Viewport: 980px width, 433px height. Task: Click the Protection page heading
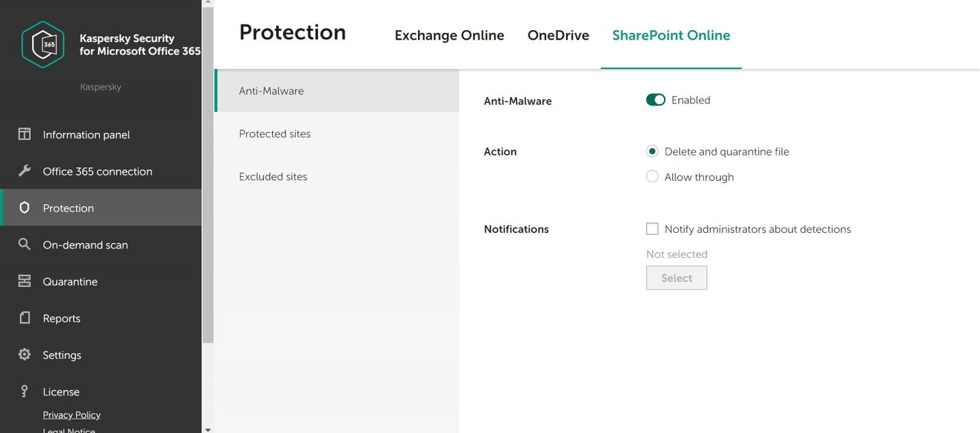click(293, 33)
